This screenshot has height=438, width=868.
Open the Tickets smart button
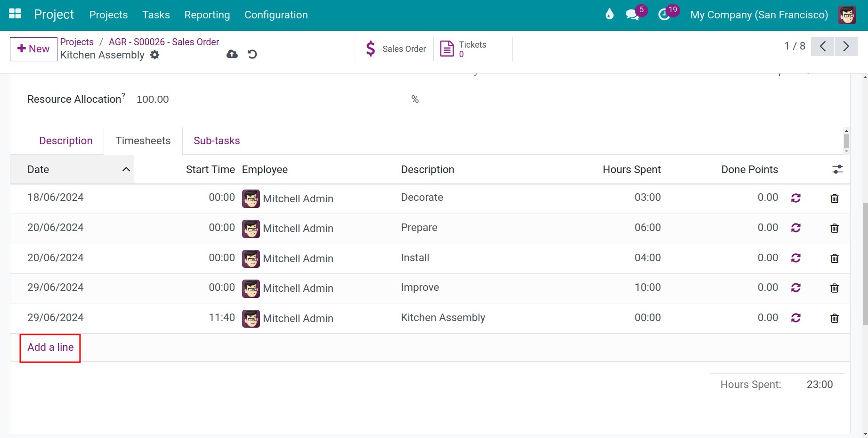(x=473, y=49)
